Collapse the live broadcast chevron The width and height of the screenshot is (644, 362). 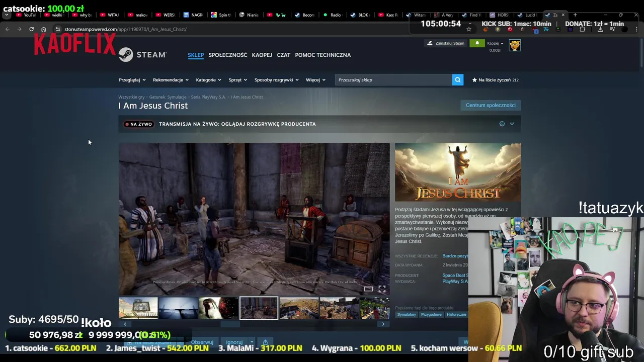coord(512,124)
